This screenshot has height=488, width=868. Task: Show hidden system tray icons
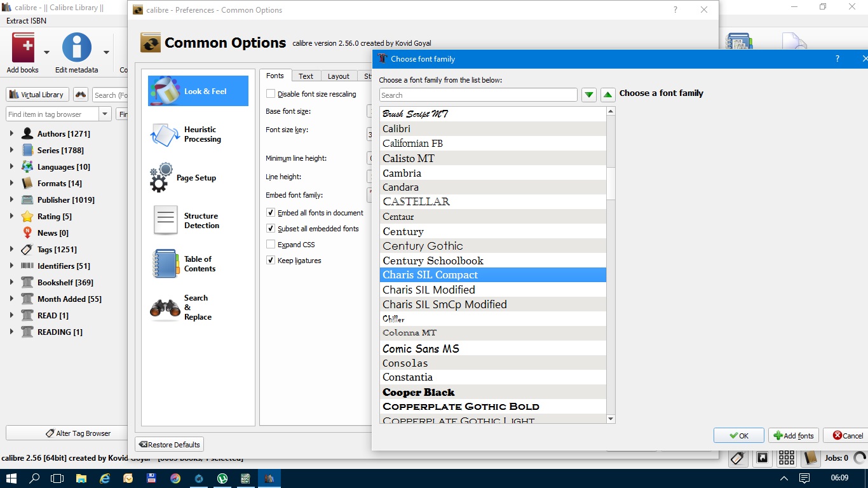click(x=784, y=478)
